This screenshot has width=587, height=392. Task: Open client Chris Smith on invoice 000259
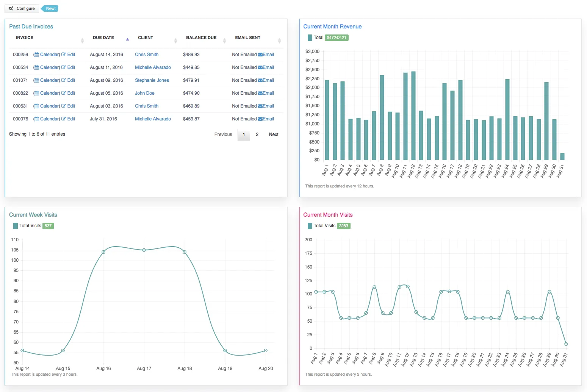[147, 55]
